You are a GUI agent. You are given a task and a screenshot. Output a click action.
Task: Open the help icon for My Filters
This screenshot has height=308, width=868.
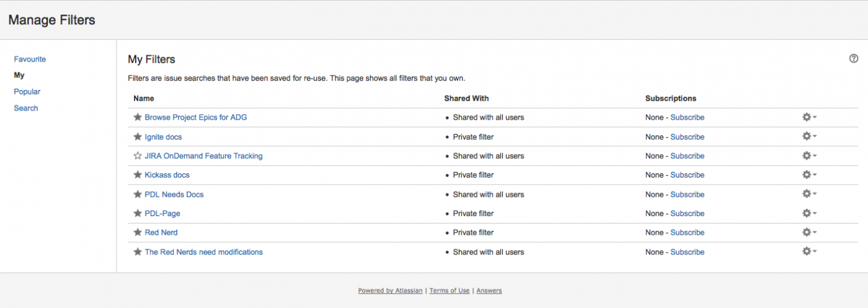click(854, 59)
